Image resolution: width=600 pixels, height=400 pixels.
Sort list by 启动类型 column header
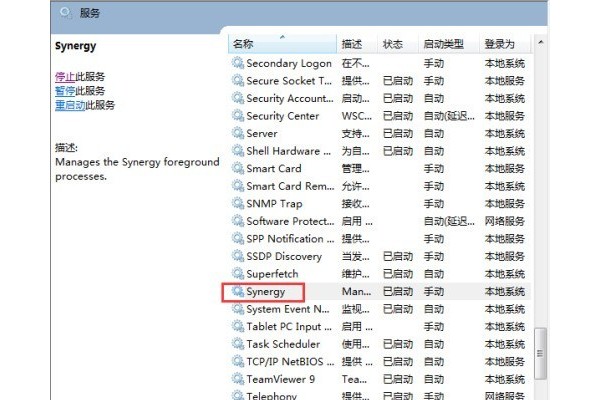tap(449, 44)
